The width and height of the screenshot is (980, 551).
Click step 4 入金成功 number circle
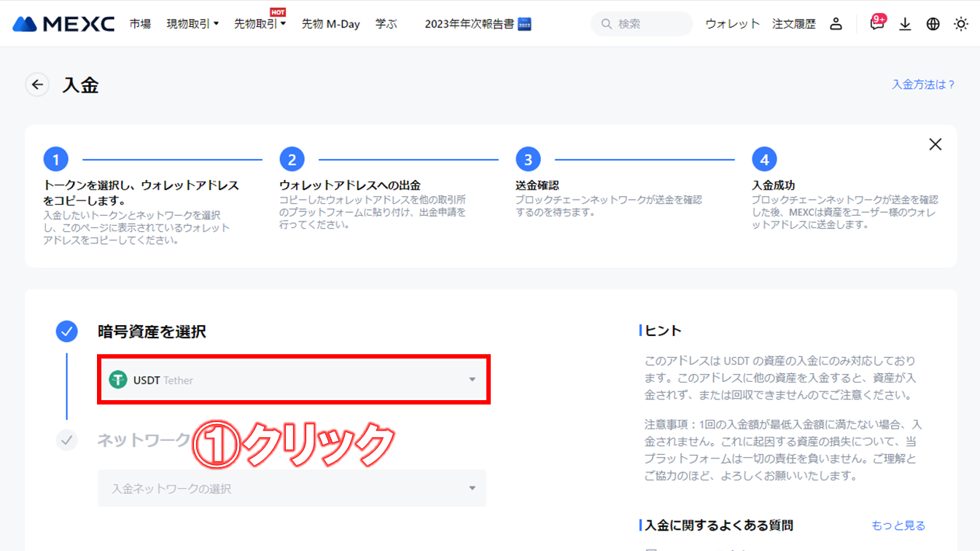764,159
